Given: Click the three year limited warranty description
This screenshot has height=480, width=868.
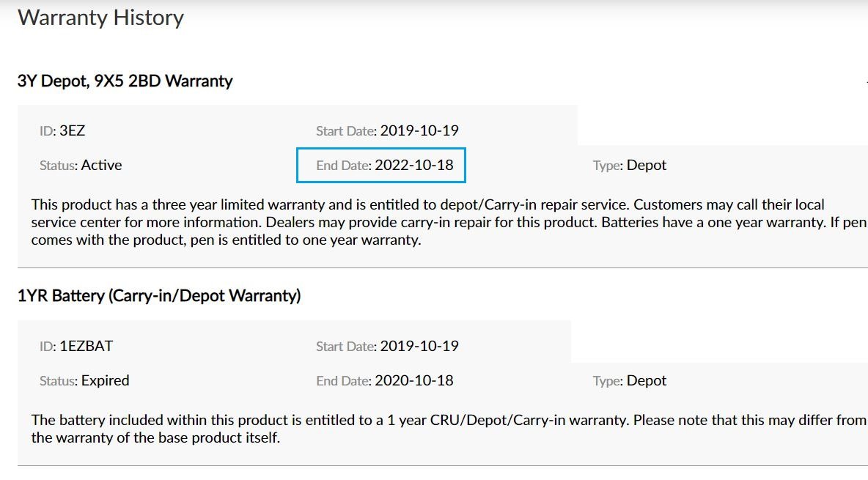Looking at the screenshot, I should 449,222.
